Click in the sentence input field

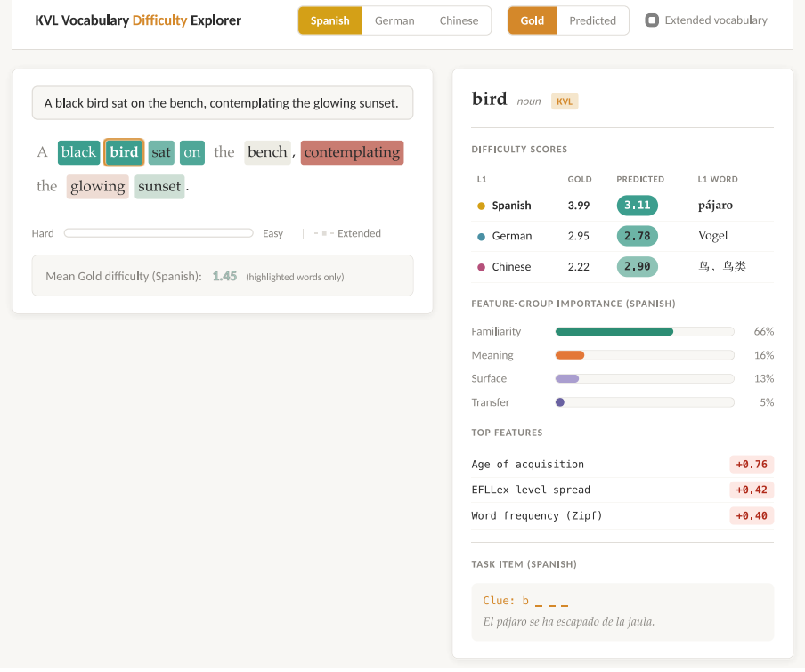pos(223,103)
